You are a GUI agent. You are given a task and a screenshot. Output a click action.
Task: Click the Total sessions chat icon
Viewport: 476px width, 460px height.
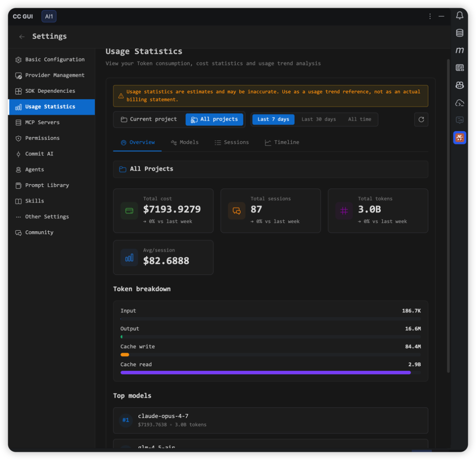click(x=237, y=211)
